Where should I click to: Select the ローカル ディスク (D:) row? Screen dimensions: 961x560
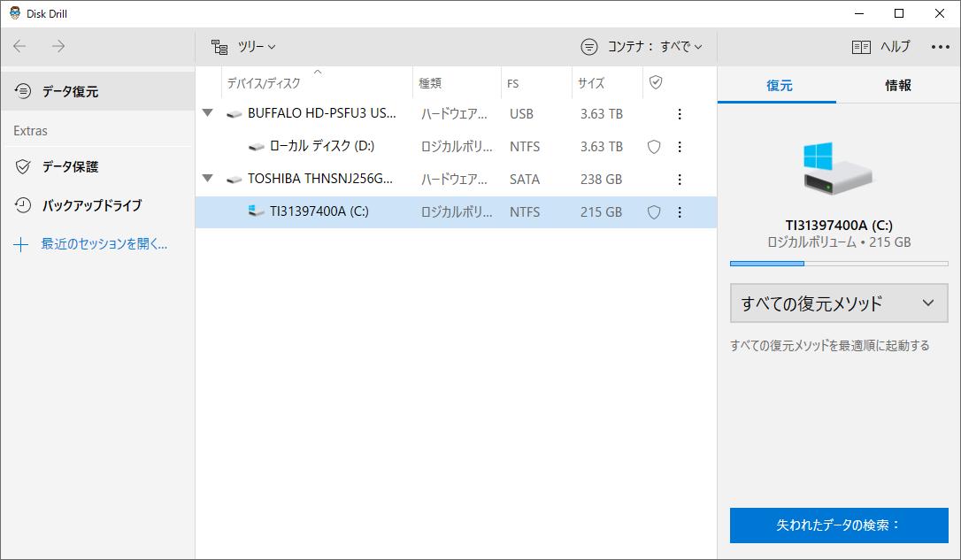456,147
